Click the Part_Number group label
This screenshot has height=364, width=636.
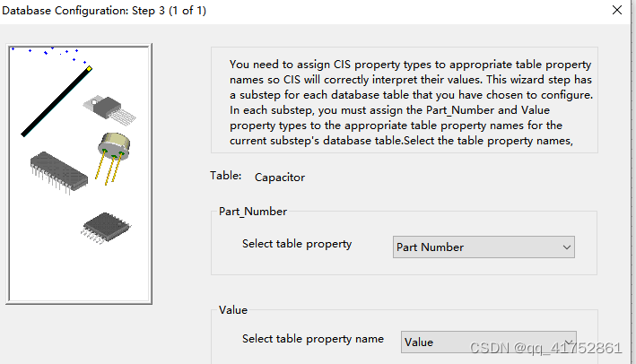coord(253,212)
